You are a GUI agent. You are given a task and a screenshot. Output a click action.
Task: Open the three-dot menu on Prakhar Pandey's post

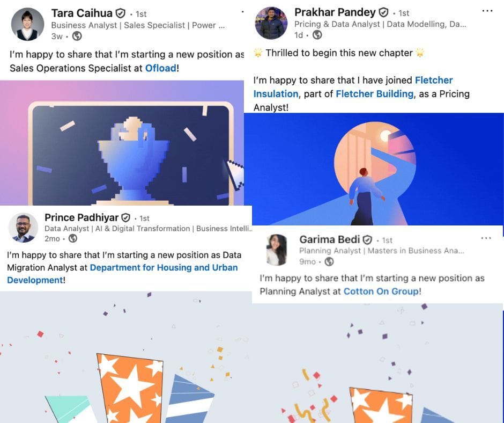click(x=487, y=11)
